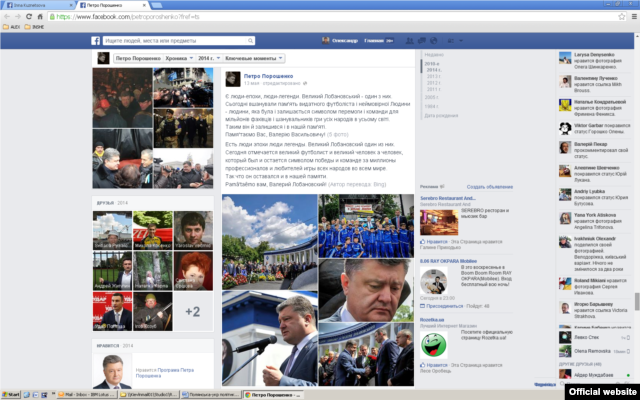The image size is (640, 400).
Task: Click the Facebook logo icon
Action: pos(98,40)
